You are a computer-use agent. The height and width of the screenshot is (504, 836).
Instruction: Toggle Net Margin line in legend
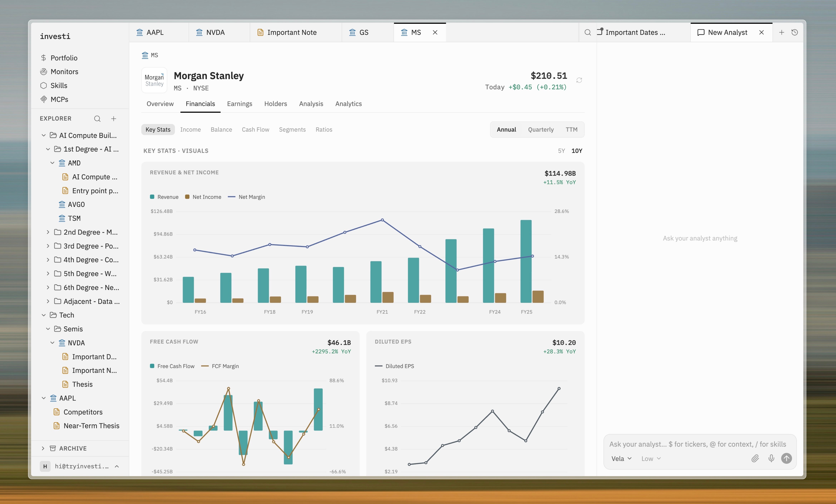(x=246, y=197)
